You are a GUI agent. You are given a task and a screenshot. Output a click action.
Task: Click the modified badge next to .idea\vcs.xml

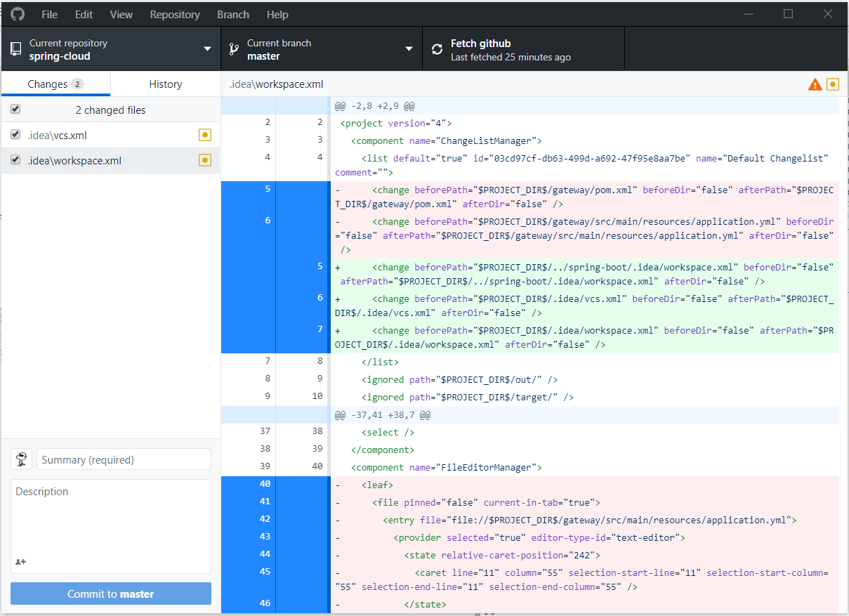pos(205,135)
